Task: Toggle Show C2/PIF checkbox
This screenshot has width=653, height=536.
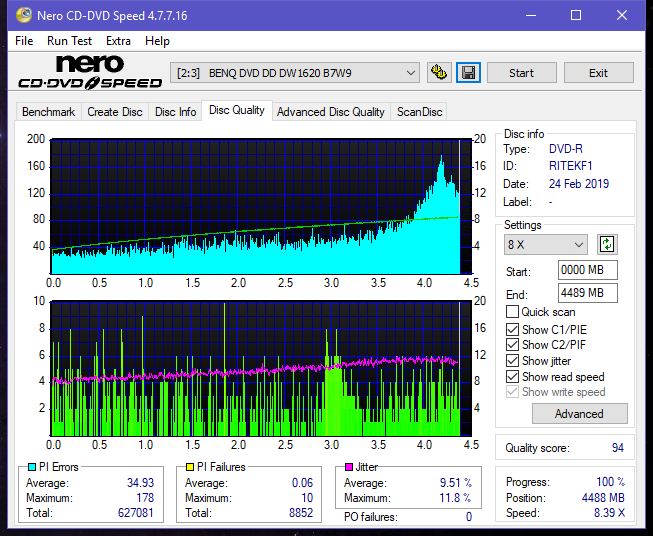Action: coord(512,345)
